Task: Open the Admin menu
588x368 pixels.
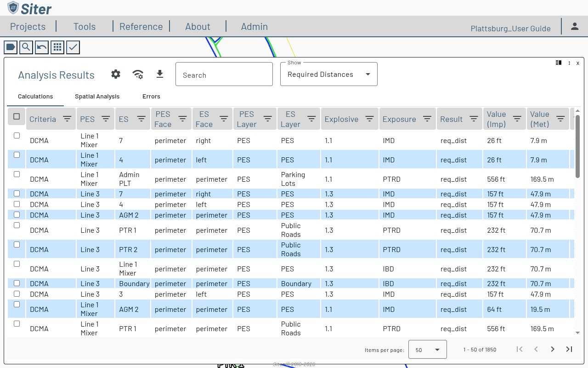Action: click(254, 26)
